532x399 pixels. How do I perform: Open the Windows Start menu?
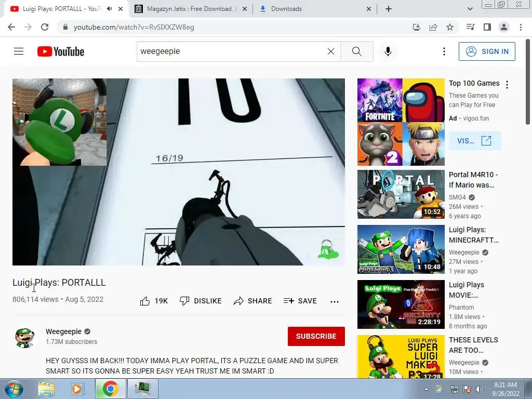pyautogui.click(x=13, y=389)
